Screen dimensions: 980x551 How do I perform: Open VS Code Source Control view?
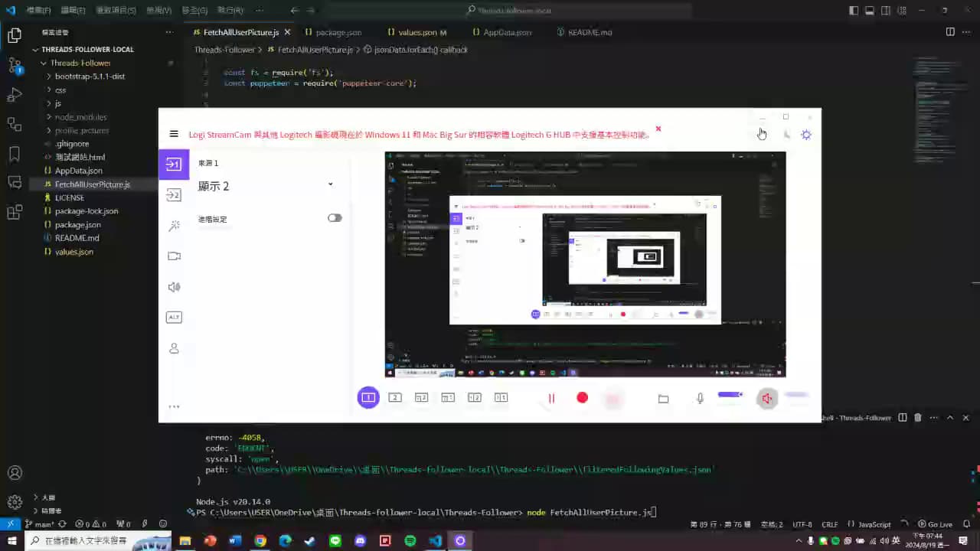(15, 65)
